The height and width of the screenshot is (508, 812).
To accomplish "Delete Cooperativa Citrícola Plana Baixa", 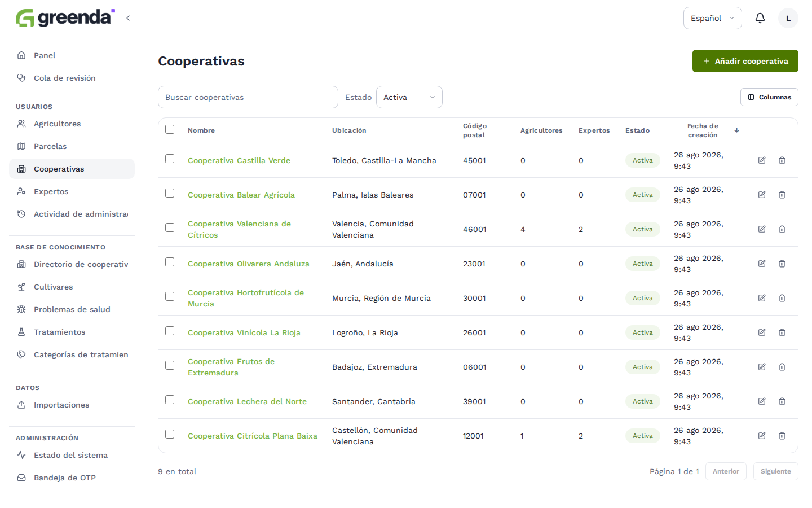I will coord(782,436).
